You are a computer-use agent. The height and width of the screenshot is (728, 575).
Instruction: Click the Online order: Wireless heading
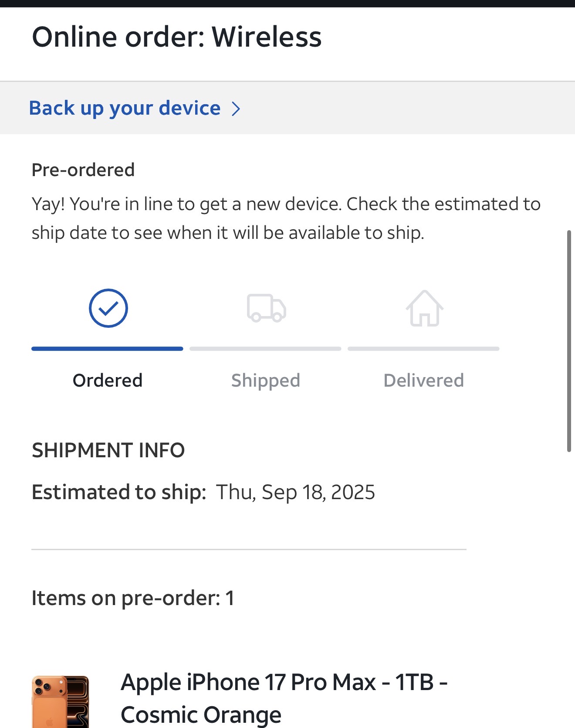coord(176,37)
